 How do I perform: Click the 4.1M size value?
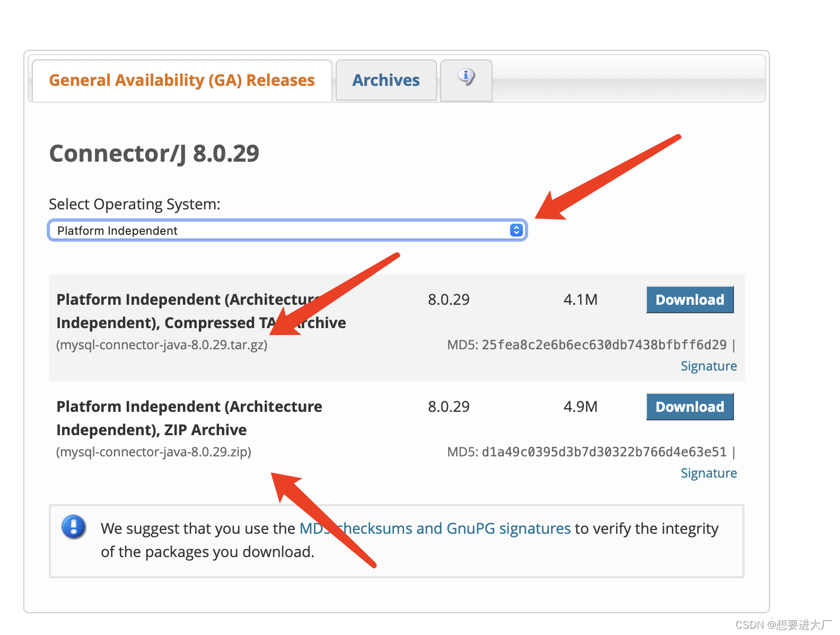point(580,299)
